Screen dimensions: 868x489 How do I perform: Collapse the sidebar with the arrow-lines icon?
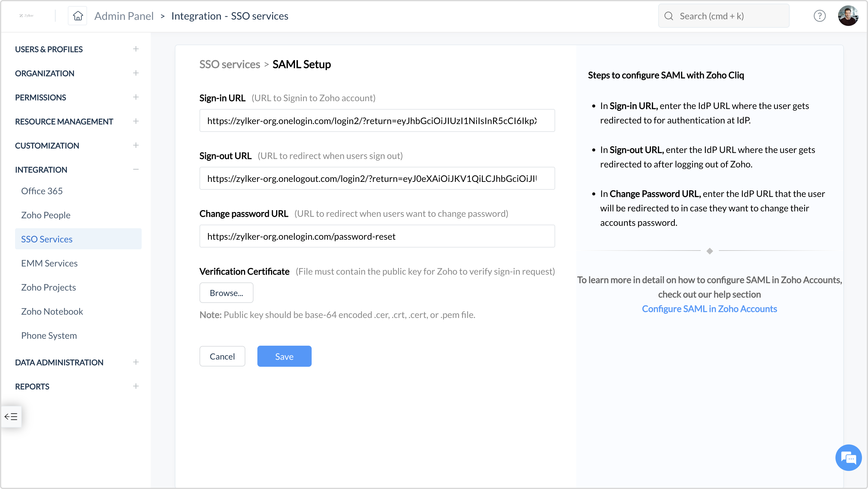click(x=11, y=417)
